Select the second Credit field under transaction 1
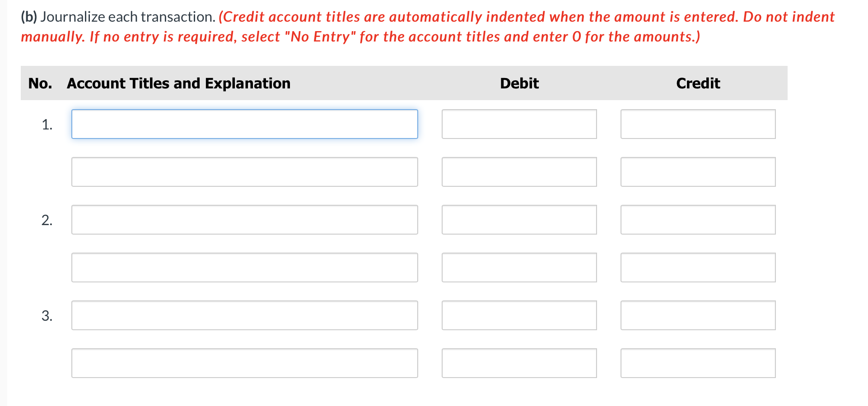Screen dimensions: 868x406 (697, 171)
